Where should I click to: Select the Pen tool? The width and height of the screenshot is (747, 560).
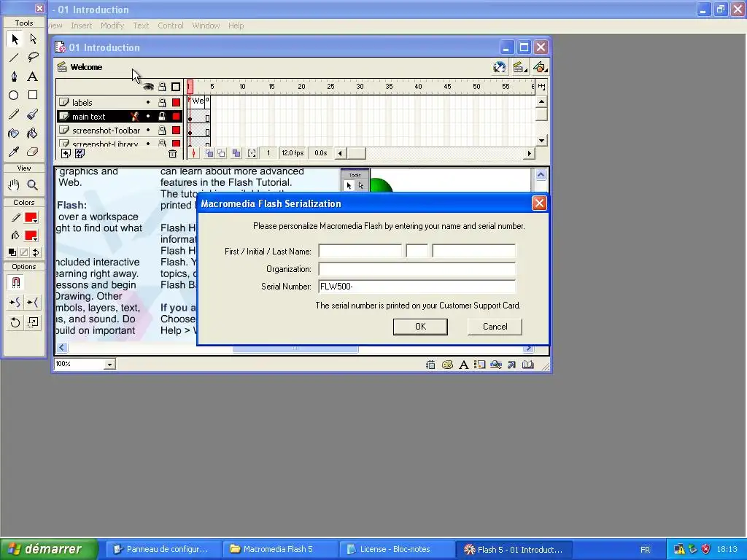15,76
